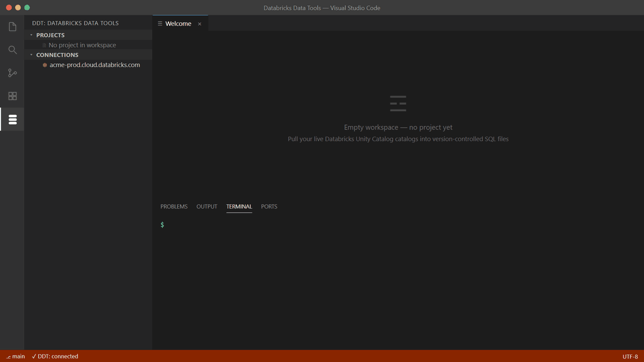Switch to the OUTPUT panel tab
Image resolution: width=644 pixels, height=362 pixels.
[207, 207]
